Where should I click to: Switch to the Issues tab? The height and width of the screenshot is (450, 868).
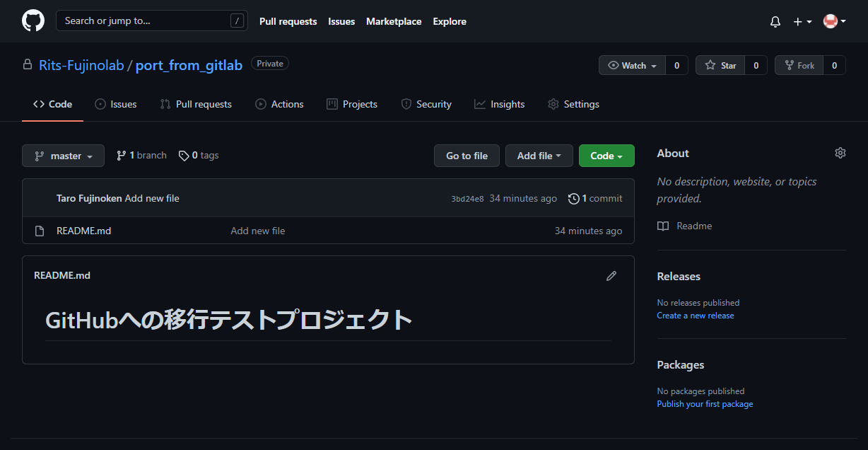(115, 104)
